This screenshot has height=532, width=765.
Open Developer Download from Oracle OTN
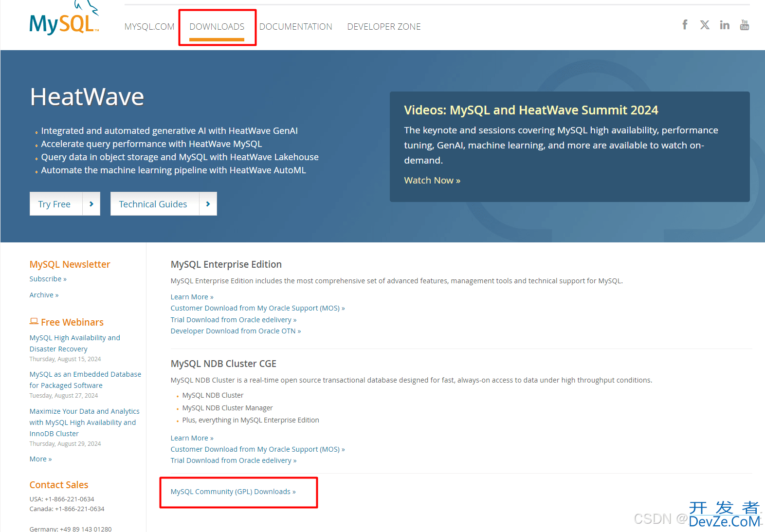coord(236,331)
